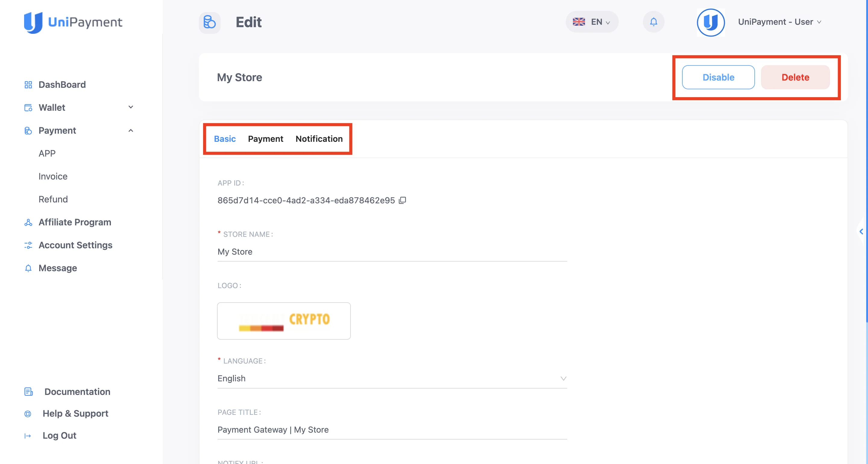The height and width of the screenshot is (464, 868).
Task: Switch to the Notification tab
Action: pos(319,138)
